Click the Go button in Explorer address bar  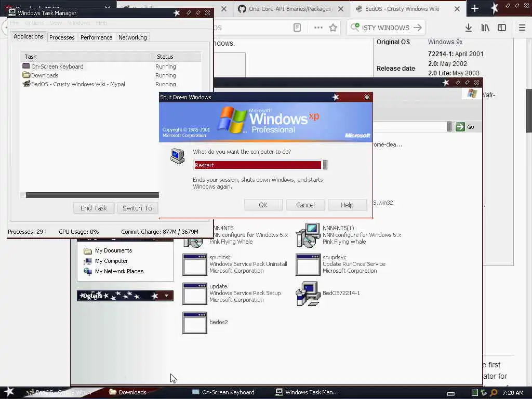coord(465,127)
